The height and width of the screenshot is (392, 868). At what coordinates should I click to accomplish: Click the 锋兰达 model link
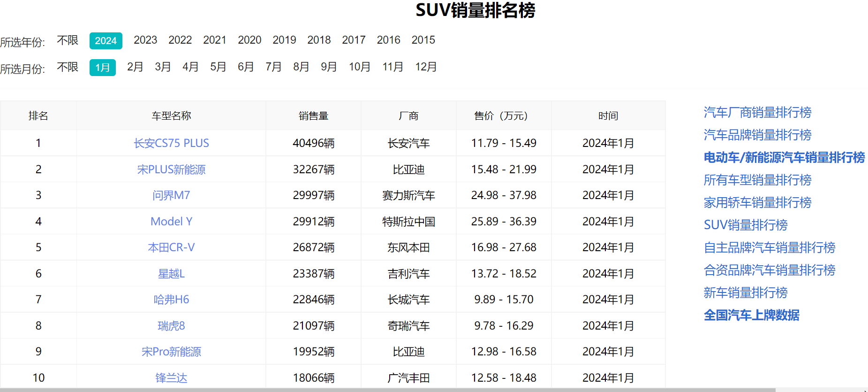click(171, 378)
